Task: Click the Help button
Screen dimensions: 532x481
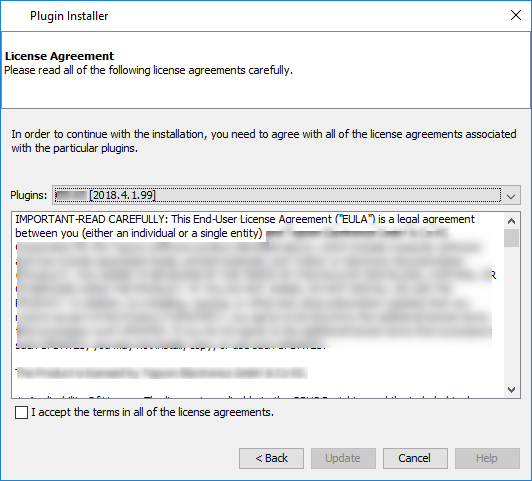Action: 487,458
